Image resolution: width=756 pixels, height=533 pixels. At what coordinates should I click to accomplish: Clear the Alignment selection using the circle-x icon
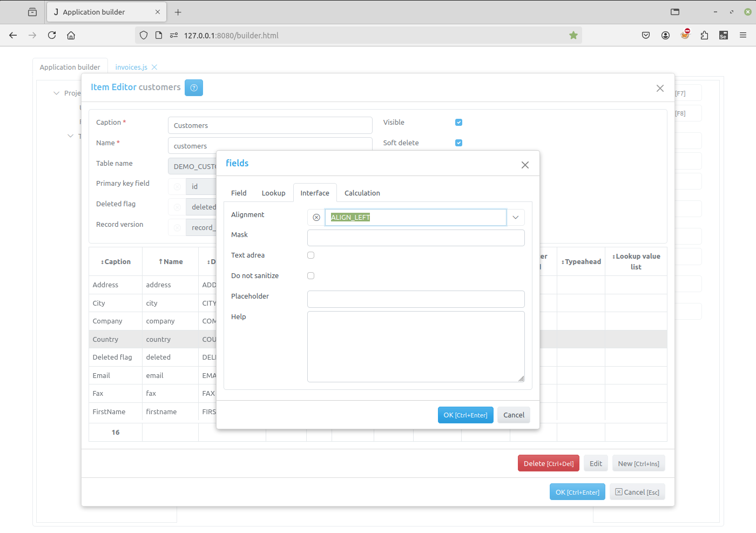click(316, 217)
